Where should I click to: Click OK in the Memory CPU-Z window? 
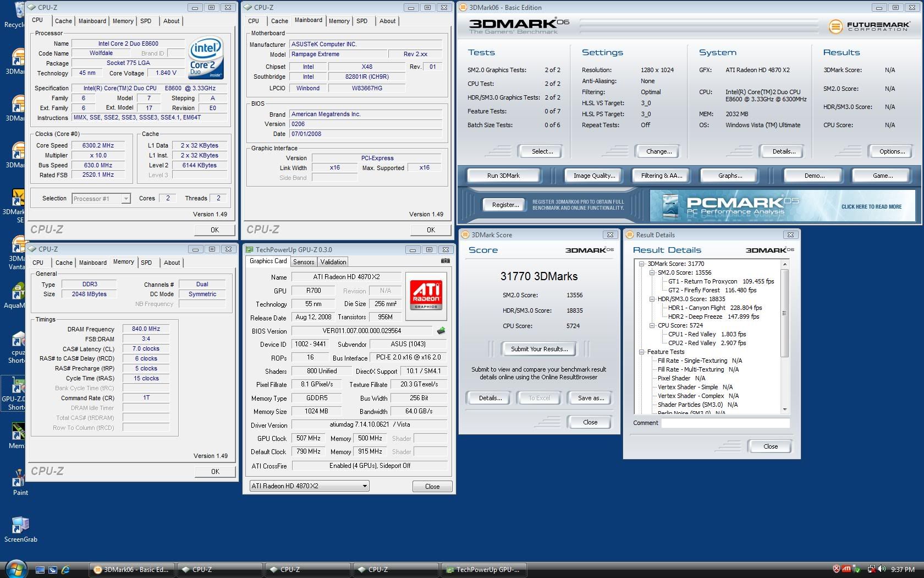[x=215, y=471]
